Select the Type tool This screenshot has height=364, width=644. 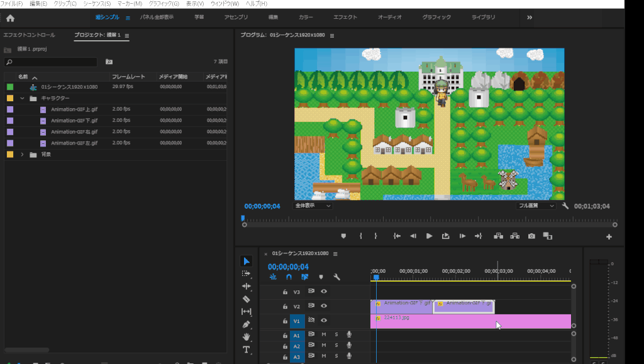(x=246, y=350)
